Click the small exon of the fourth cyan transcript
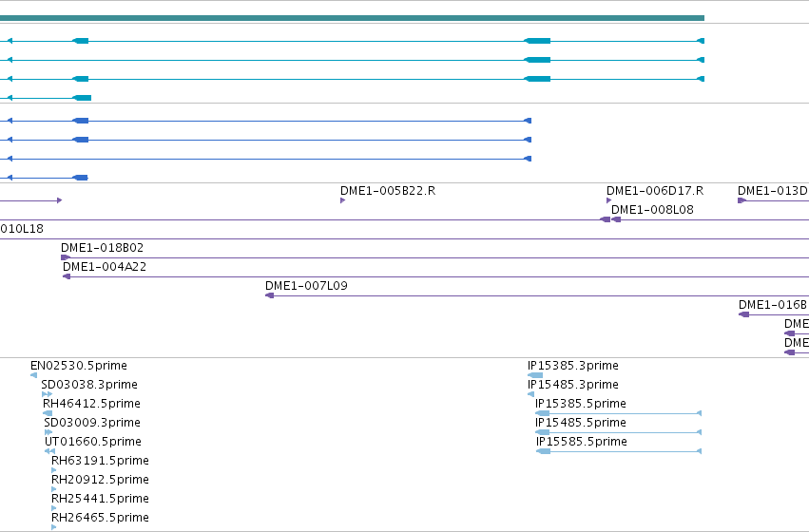Image resolution: width=809 pixels, height=532 pixels. [x=82, y=98]
